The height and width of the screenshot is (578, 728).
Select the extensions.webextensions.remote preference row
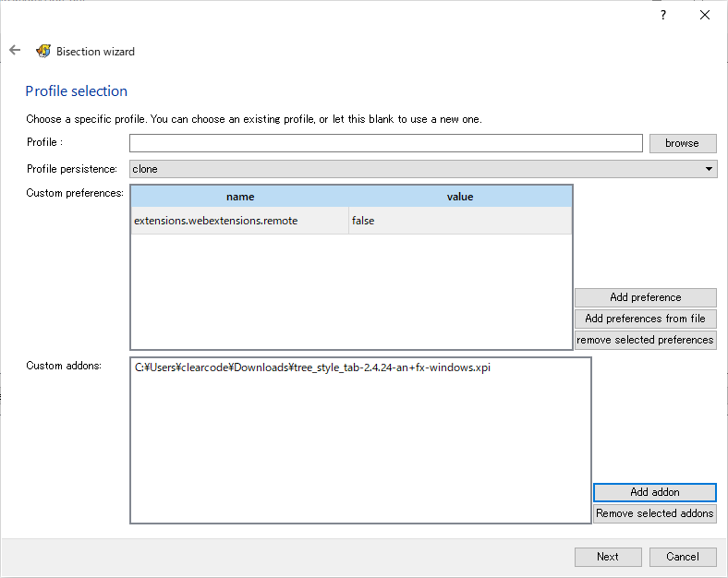[x=351, y=221]
